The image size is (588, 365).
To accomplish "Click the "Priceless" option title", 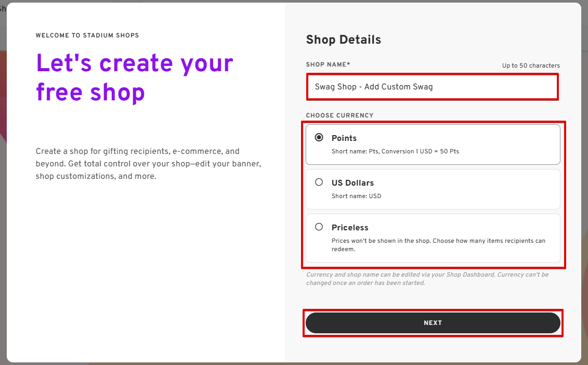I will (x=350, y=228).
